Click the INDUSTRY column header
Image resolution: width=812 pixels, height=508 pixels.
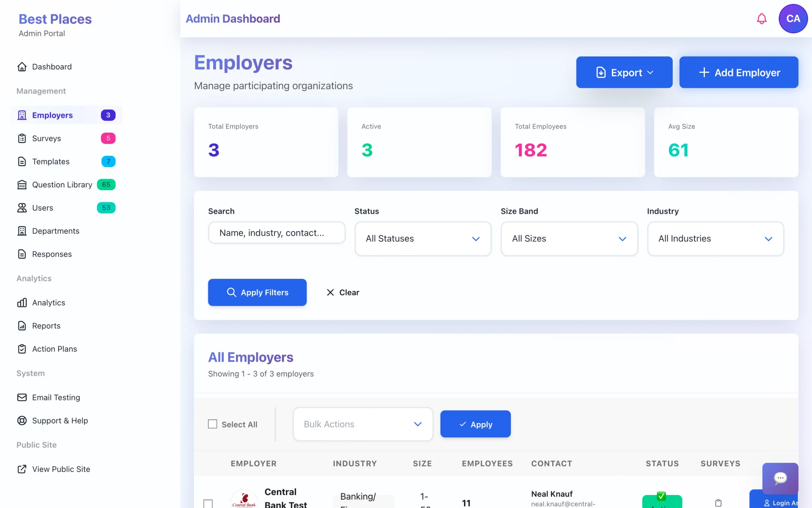click(x=355, y=464)
